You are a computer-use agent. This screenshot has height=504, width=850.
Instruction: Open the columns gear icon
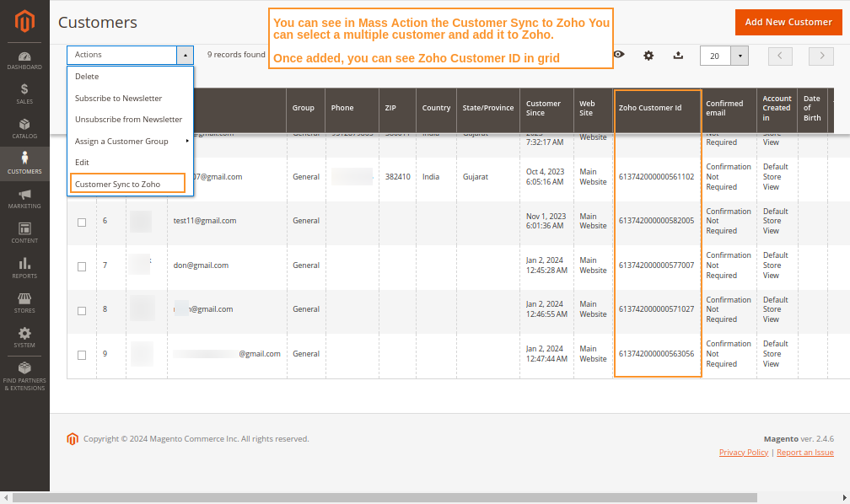(x=648, y=54)
